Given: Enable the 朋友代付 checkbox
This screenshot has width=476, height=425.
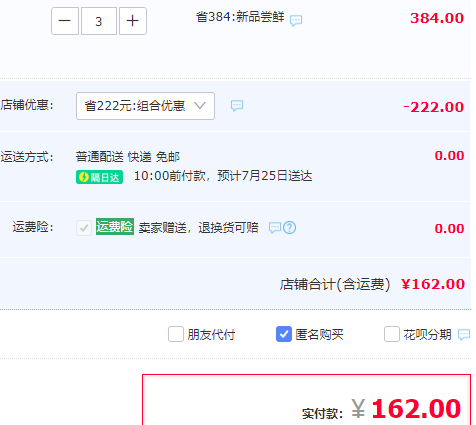Looking at the screenshot, I should tap(176, 334).
